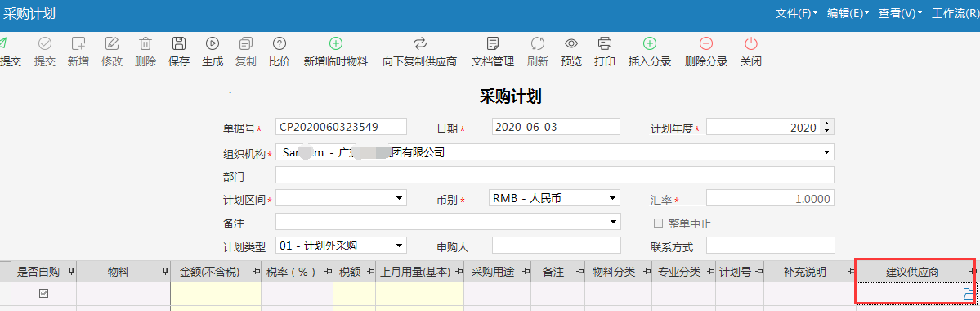Screen dimensions: 980x311
Task: Click pin icon on 税率(%) column header
Action: click(328, 272)
